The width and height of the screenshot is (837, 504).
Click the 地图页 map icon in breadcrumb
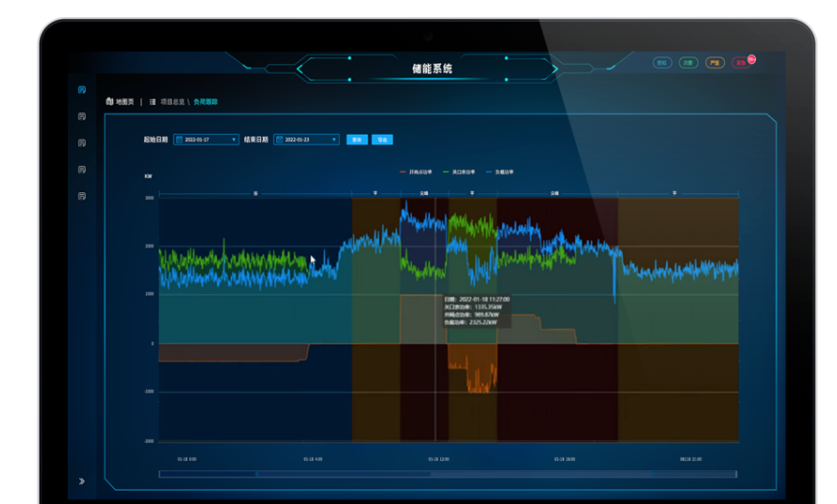(x=110, y=101)
